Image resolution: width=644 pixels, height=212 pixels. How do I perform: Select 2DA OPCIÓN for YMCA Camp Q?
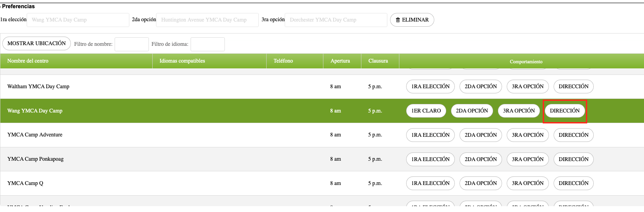(x=481, y=183)
